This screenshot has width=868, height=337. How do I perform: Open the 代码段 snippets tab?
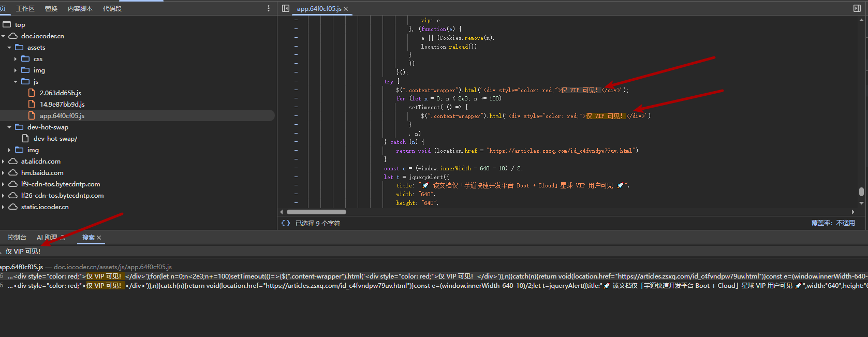(112, 9)
